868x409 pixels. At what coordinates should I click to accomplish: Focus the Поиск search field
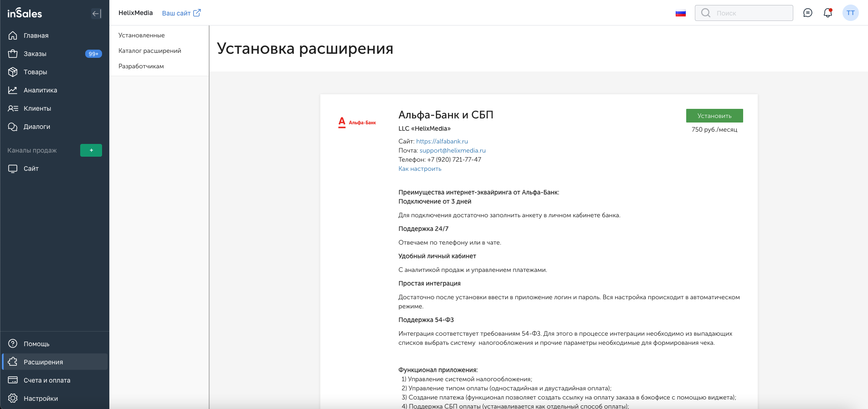pyautogui.click(x=744, y=13)
